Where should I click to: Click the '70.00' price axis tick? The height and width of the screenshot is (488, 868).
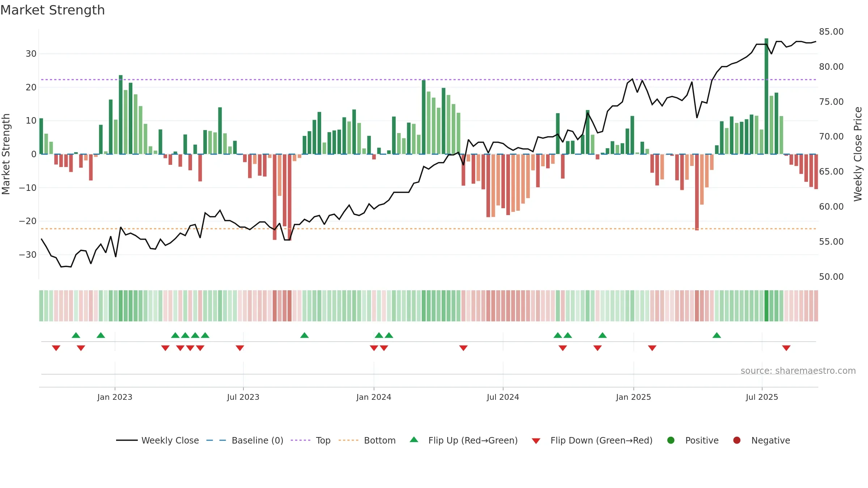[x=831, y=137]
